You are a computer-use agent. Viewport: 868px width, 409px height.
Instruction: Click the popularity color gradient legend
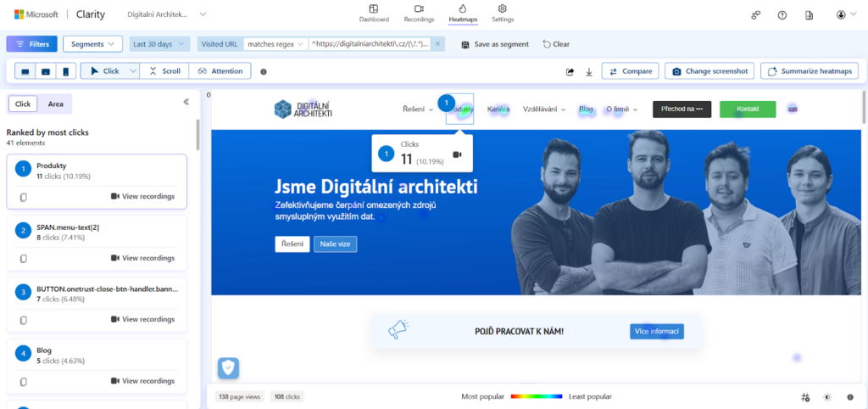[x=536, y=396]
